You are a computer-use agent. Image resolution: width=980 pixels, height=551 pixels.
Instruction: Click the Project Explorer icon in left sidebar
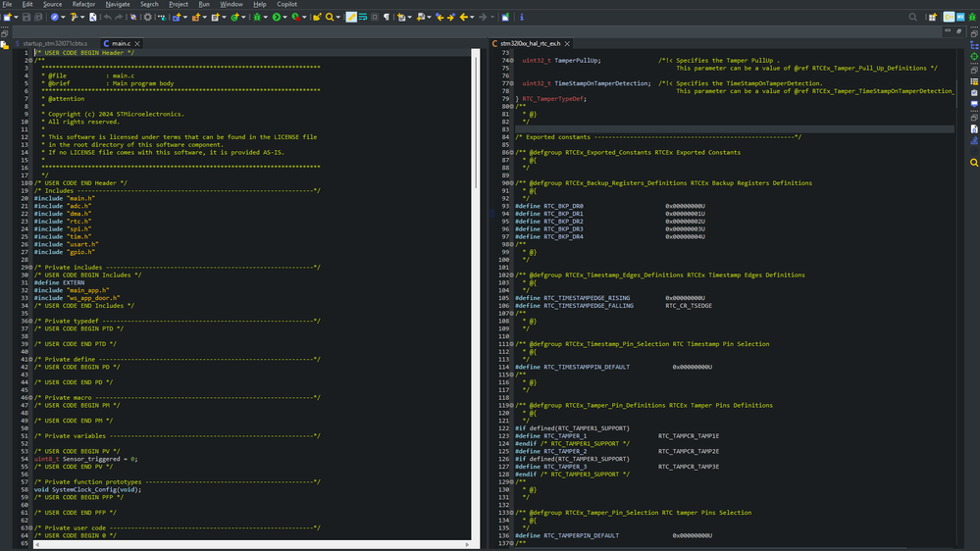point(5,45)
